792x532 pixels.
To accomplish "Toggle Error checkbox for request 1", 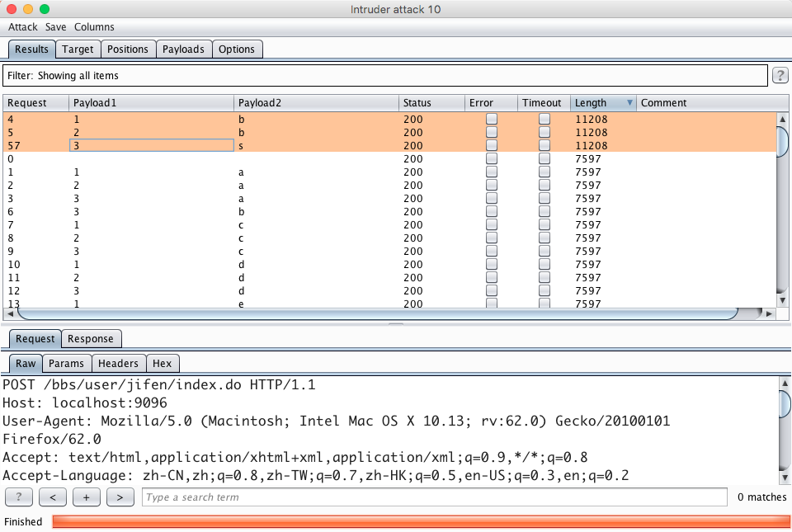I will click(x=492, y=172).
